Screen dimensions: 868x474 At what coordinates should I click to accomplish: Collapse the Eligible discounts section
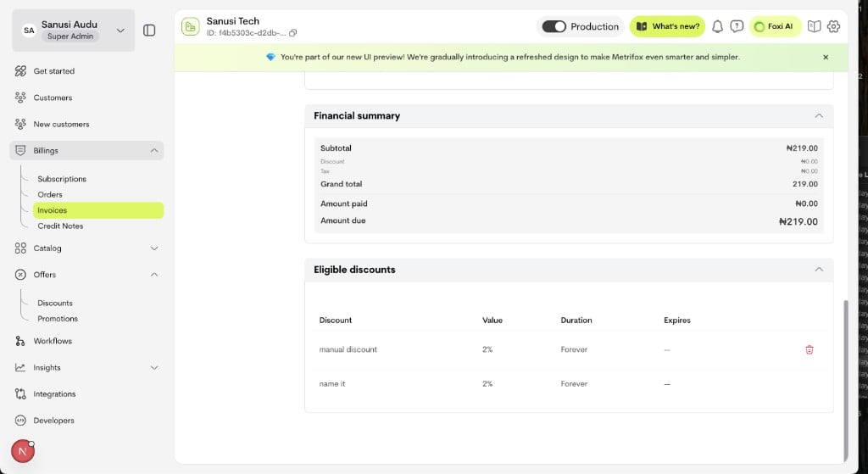click(819, 270)
